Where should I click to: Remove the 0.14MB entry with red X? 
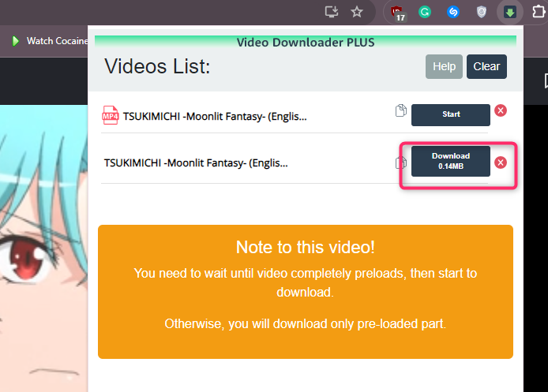[x=501, y=162]
